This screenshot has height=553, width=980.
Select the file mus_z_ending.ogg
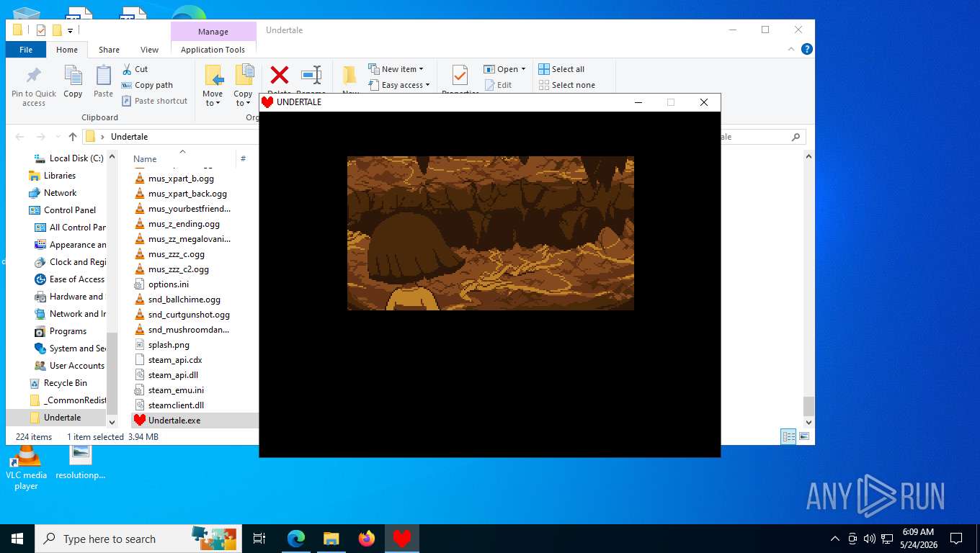(177, 224)
